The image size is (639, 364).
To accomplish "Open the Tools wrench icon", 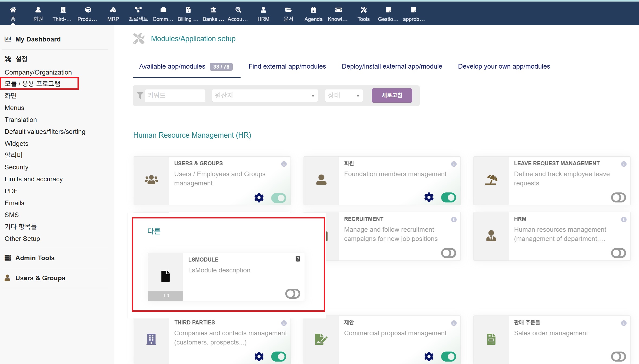I will click(x=363, y=10).
